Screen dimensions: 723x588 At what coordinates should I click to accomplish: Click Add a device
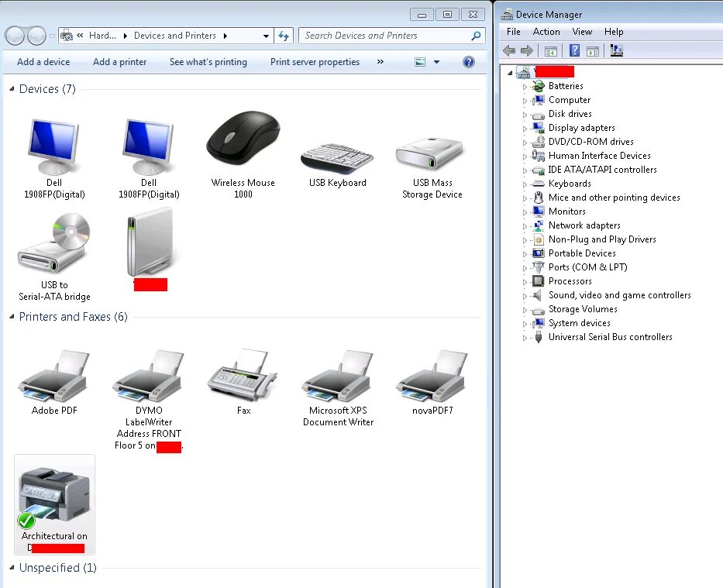pos(43,62)
